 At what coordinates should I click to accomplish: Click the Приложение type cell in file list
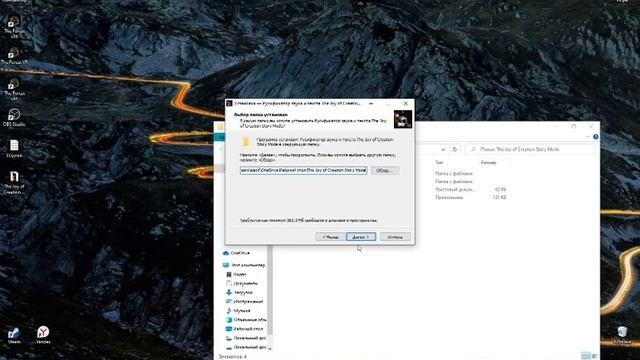click(449, 198)
